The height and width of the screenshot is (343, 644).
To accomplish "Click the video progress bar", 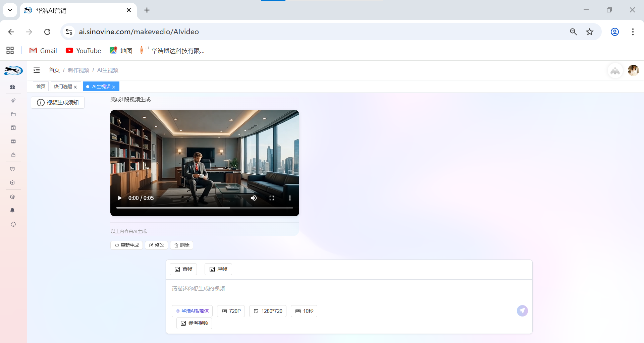I will pos(205,208).
